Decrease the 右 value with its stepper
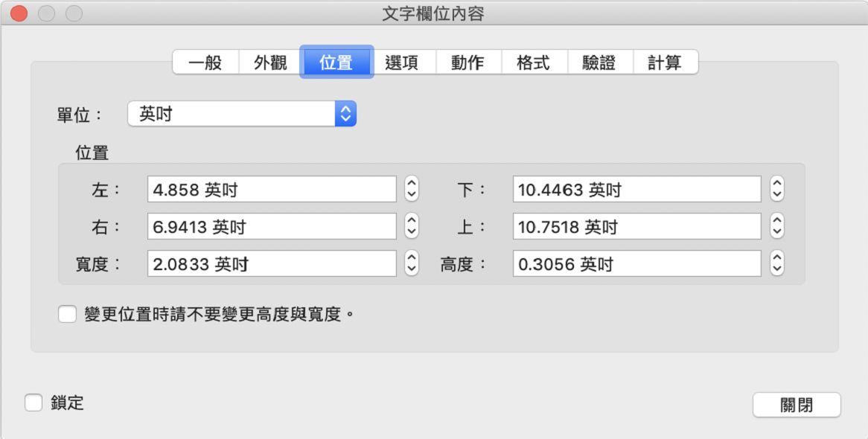Image resolution: width=868 pixels, height=439 pixels. point(412,230)
